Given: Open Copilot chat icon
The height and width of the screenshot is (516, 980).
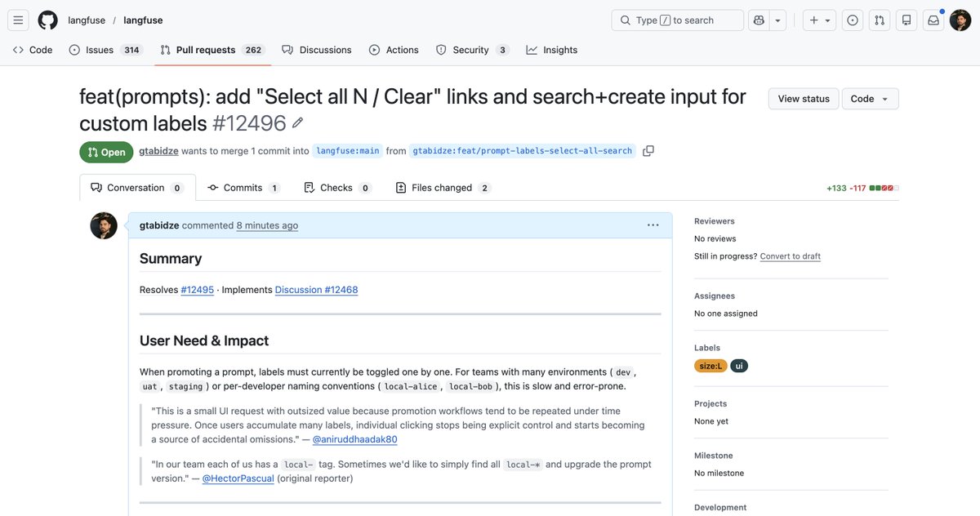Looking at the screenshot, I should pyautogui.click(x=759, y=20).
